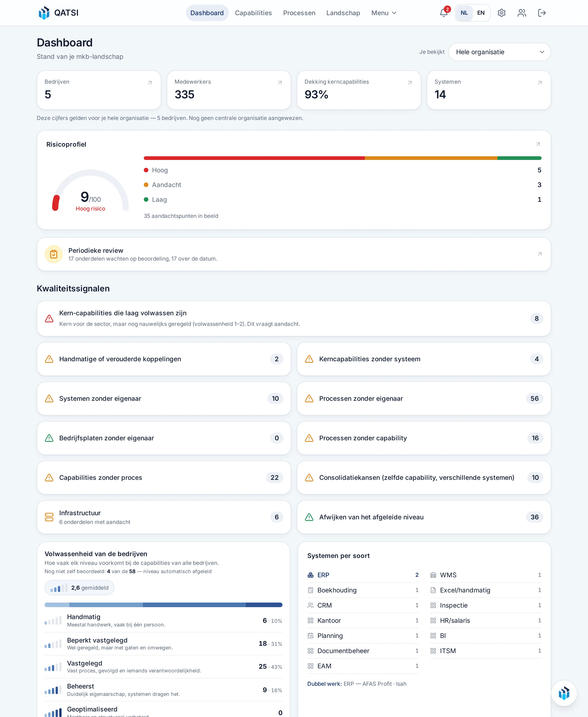Open Processen tab

click(299, 13)
